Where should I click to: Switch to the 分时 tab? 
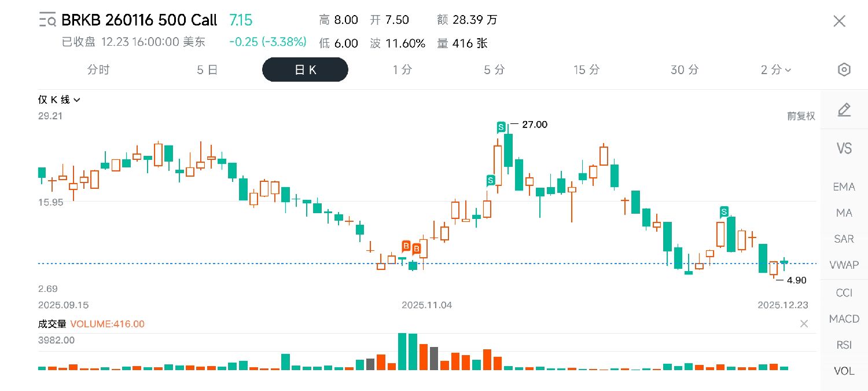[98, 70]
